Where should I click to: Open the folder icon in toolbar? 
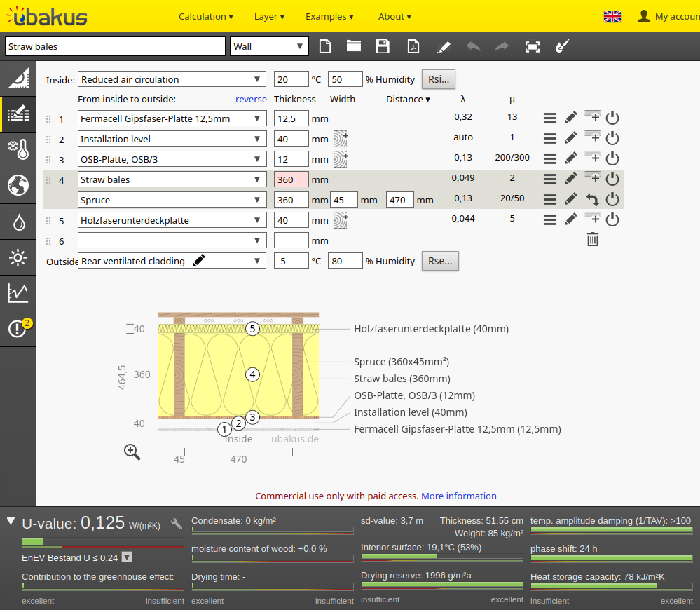click(x=354, y=46)
